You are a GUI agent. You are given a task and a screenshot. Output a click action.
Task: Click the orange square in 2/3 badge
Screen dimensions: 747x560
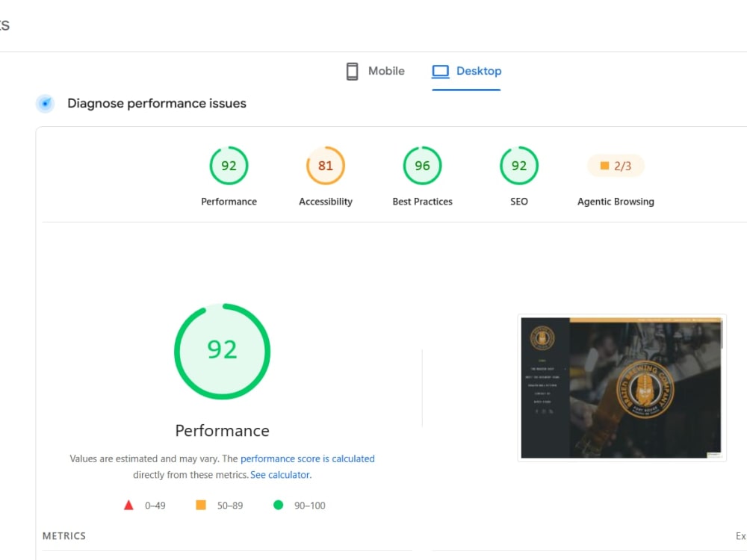[x=604, y=166]
